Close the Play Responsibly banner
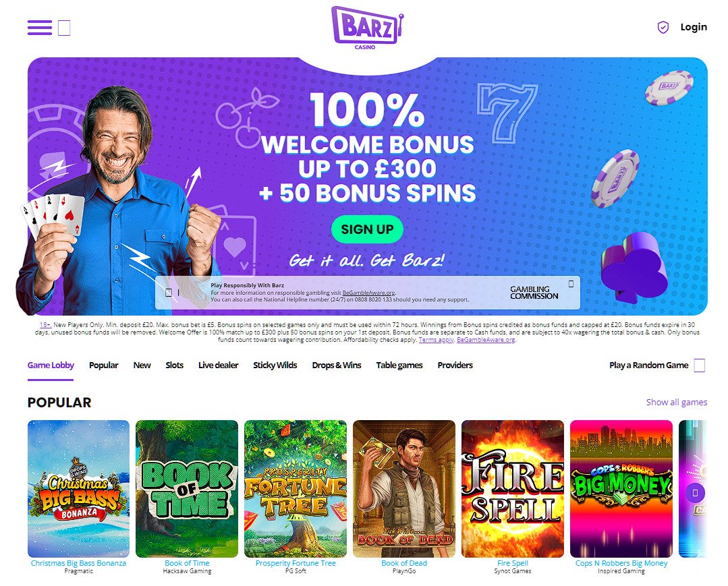The width and height of the screenshot is (728, 586). tap(571, 283)
